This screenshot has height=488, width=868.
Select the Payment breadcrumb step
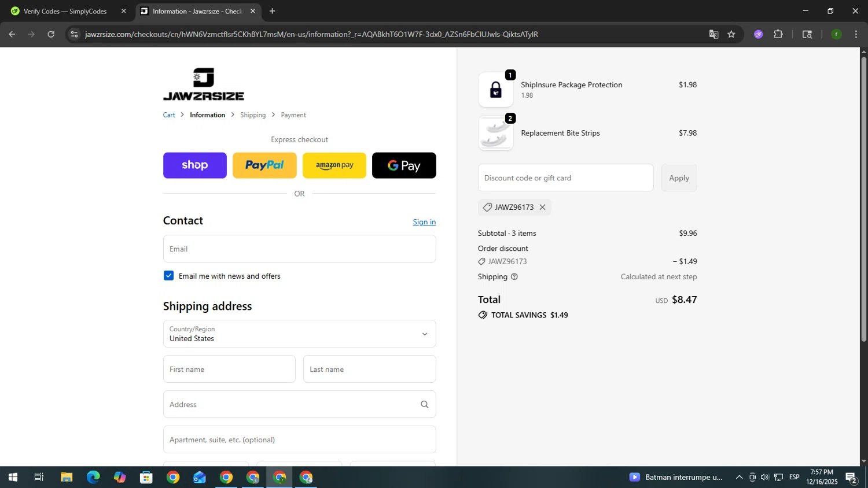(x=293, y=115)
